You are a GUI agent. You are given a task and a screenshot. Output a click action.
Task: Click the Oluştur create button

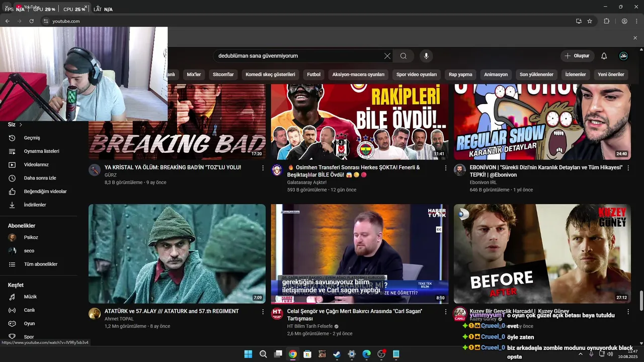pos(577,56)
